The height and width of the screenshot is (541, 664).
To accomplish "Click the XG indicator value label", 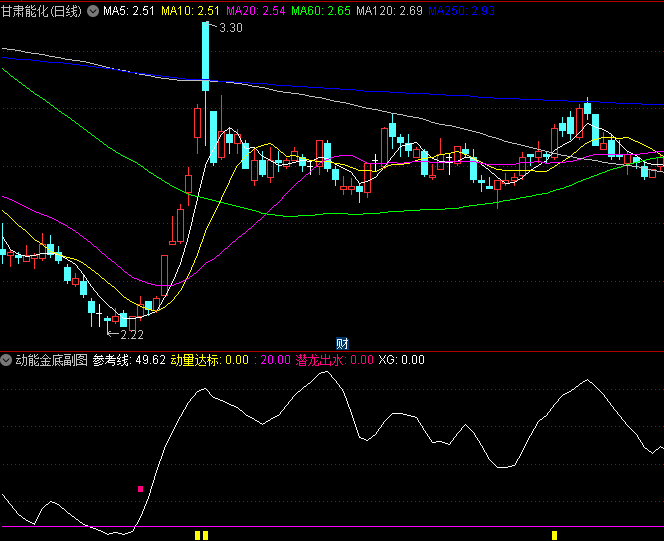I will (x=401, y=360).
